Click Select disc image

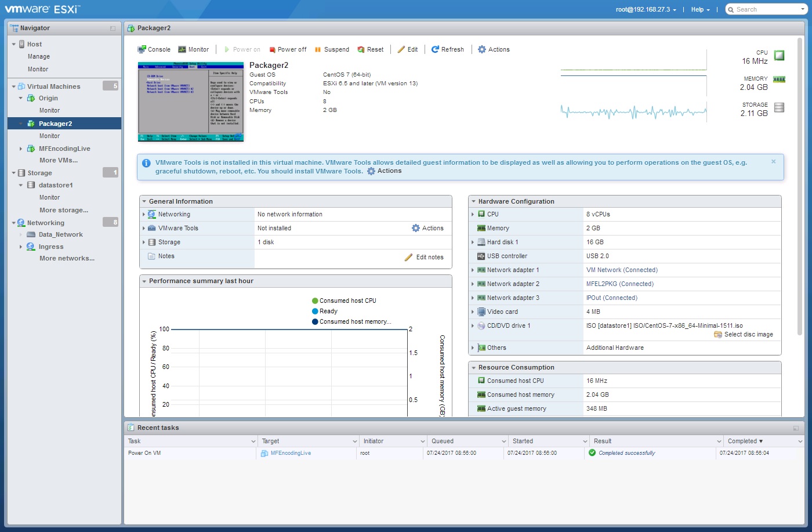744,335
